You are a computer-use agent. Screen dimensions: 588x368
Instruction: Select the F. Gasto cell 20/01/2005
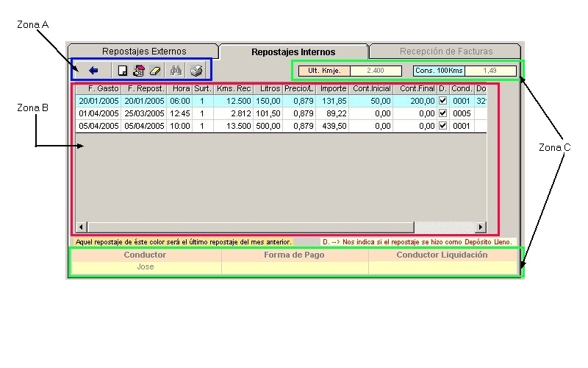98,101
